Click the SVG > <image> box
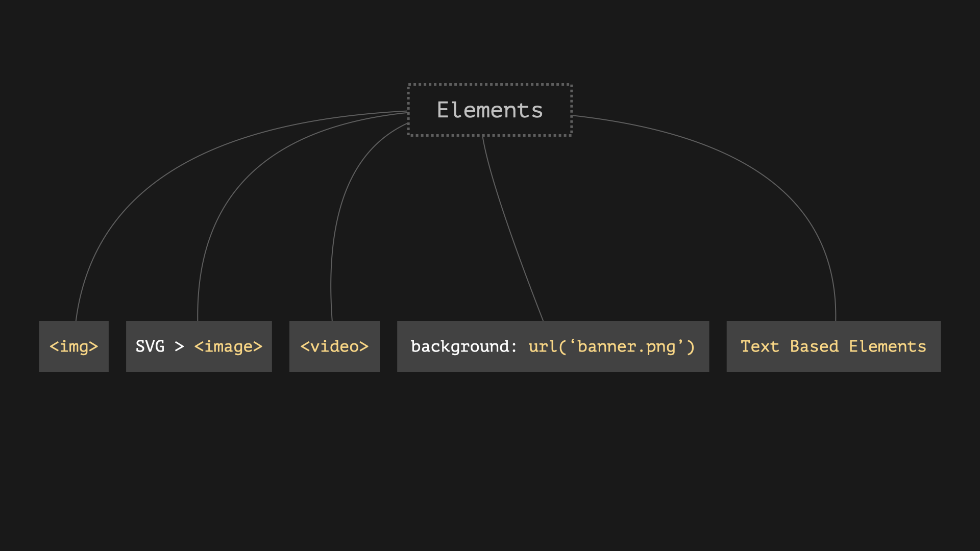 199,346
